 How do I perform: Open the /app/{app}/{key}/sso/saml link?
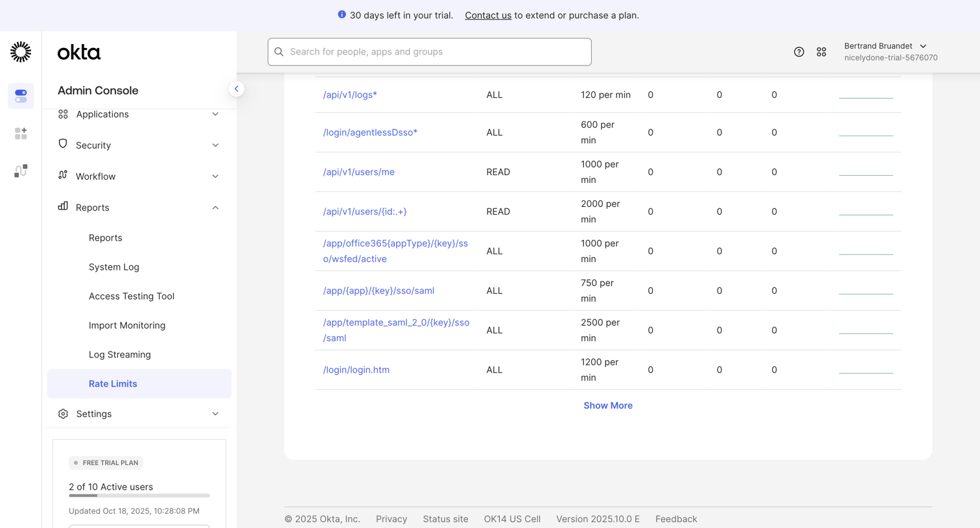379,291
